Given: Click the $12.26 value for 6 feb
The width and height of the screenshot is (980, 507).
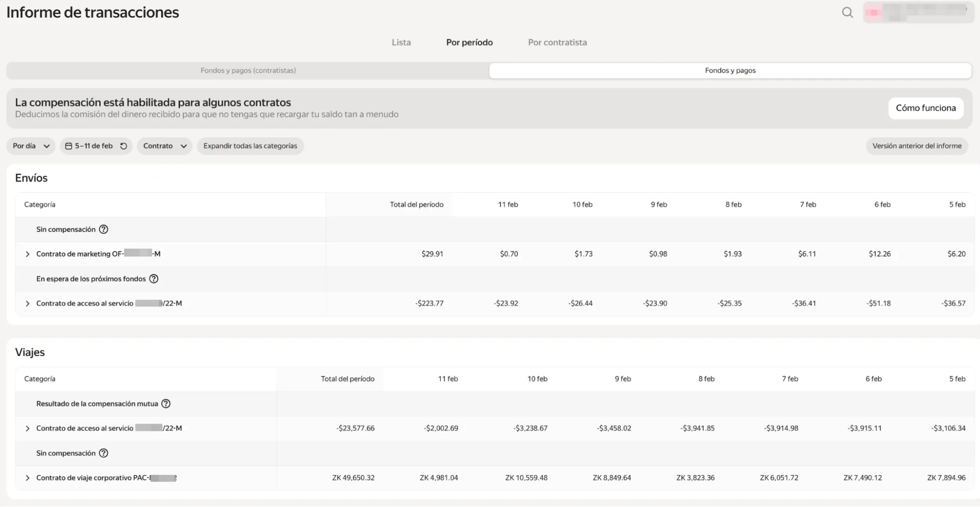Looking at the screenshot, I should (879, 254).
